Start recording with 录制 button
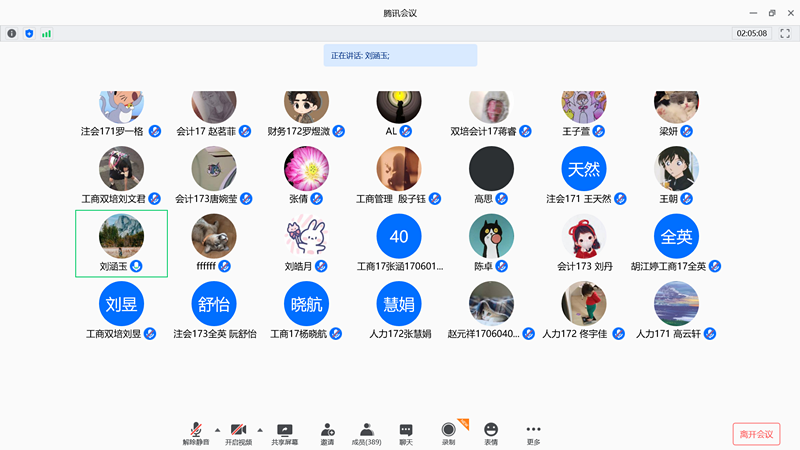 click(449, 431)
